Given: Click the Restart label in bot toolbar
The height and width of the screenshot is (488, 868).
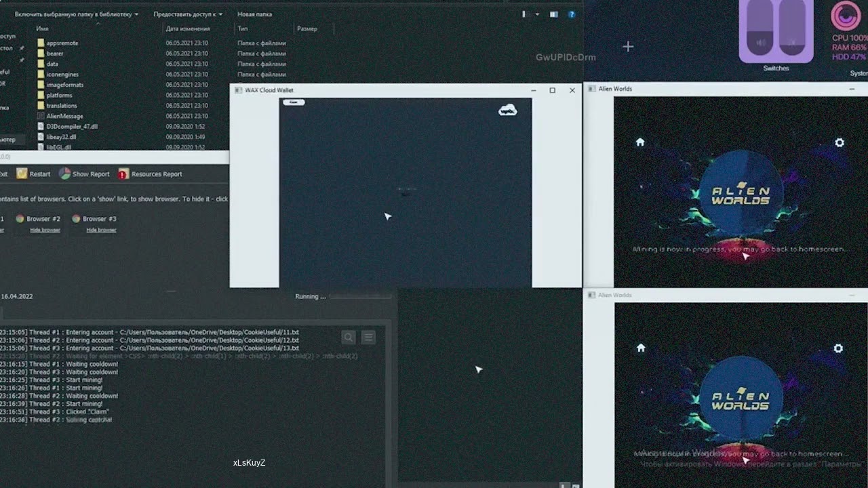Looking at the screenshot, I should coord(40,174).
